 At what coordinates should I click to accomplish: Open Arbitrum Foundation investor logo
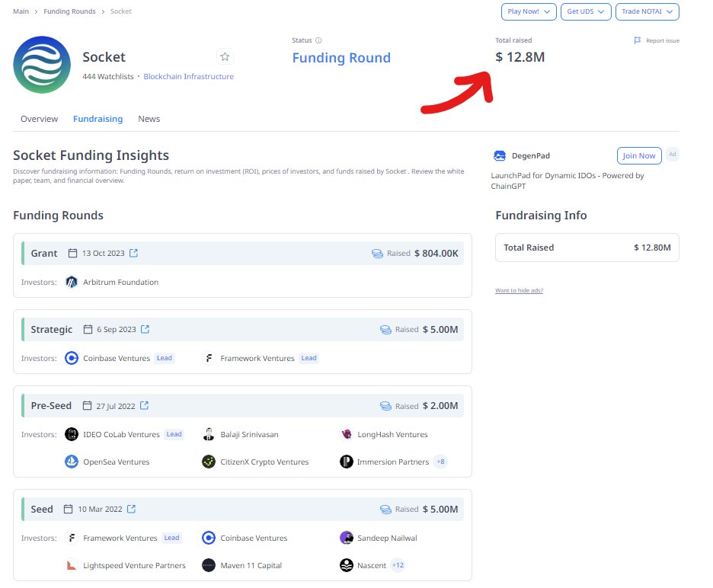(x=72, y=282)
